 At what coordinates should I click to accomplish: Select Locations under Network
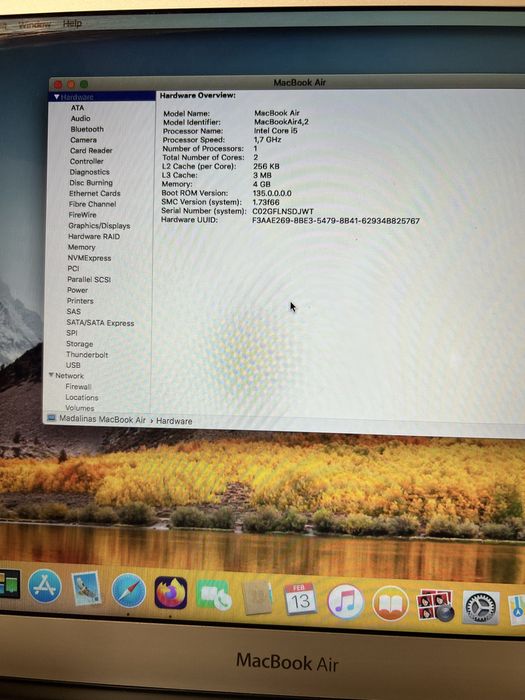82,397
